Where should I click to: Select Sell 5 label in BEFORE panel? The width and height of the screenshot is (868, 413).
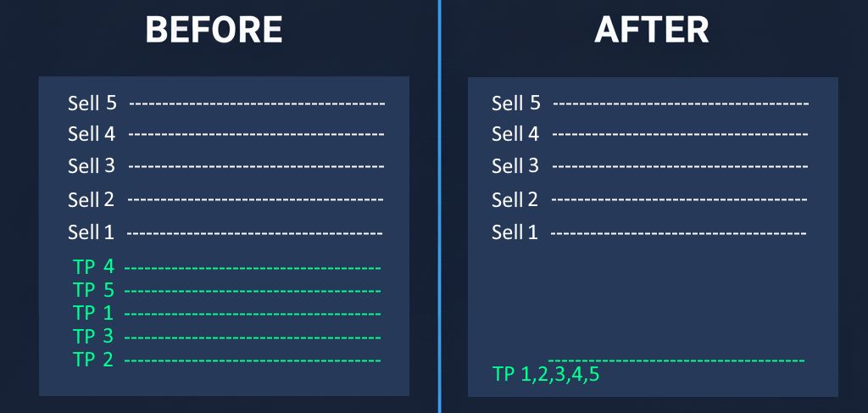[x=92, y=103]
